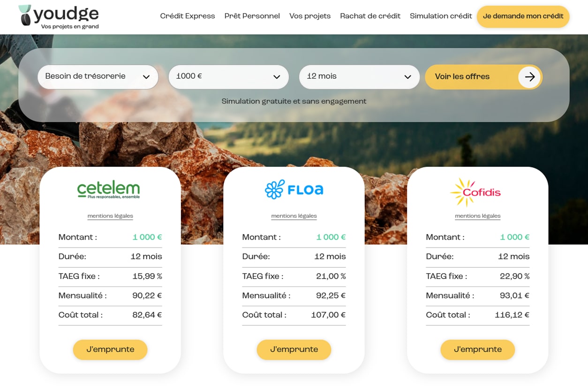
Task: Open Cofidis mentions légales link
Action: pyautogui.click(x=478, y=216)
